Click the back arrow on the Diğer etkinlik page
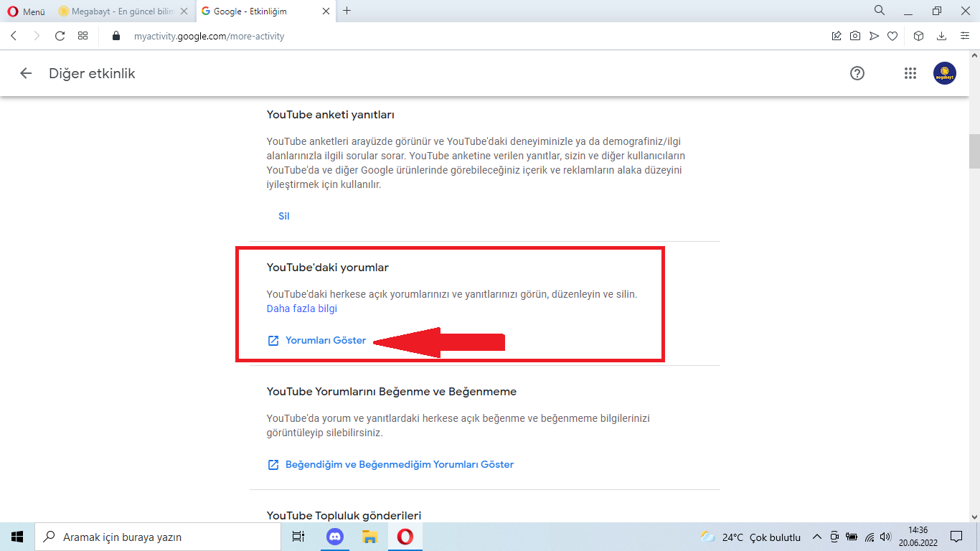 click(x=25, y=73)
